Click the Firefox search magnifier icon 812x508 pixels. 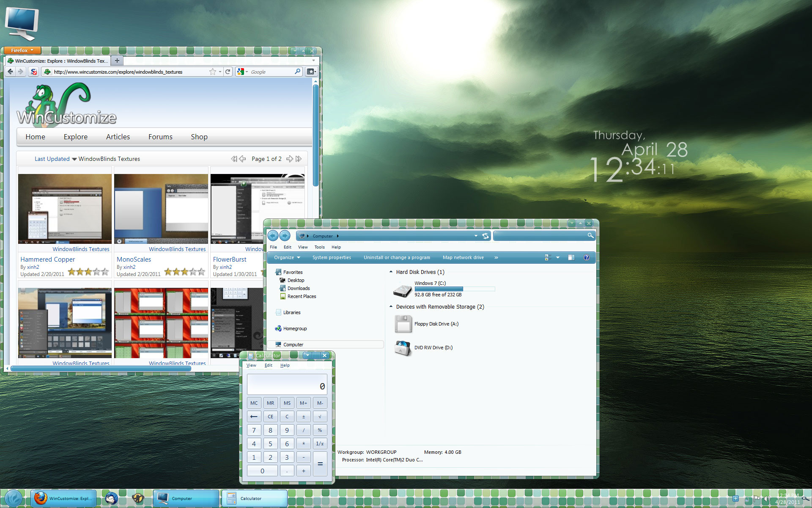(x=297, y=72)
